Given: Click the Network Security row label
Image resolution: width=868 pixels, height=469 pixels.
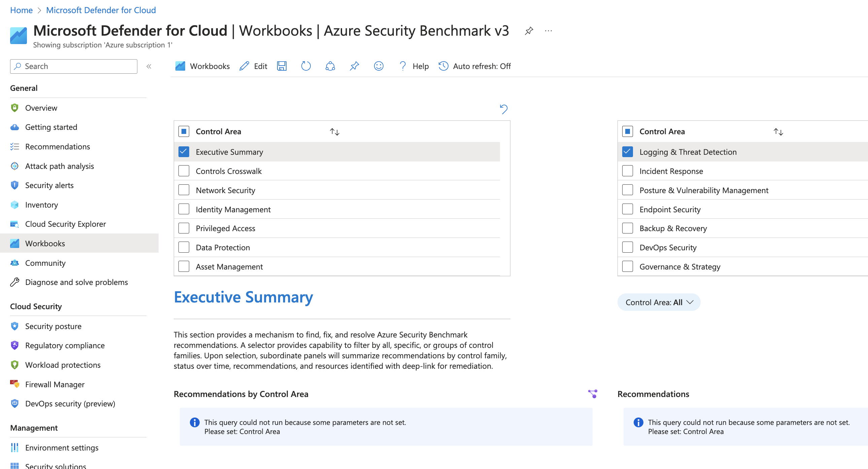Looking at the screenshot, I should (x=226, y=190).
